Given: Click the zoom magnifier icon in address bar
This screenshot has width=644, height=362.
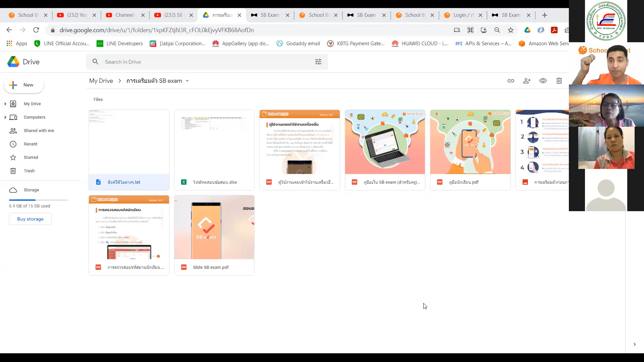Looking at the screenshot, I should coord(497,30).
